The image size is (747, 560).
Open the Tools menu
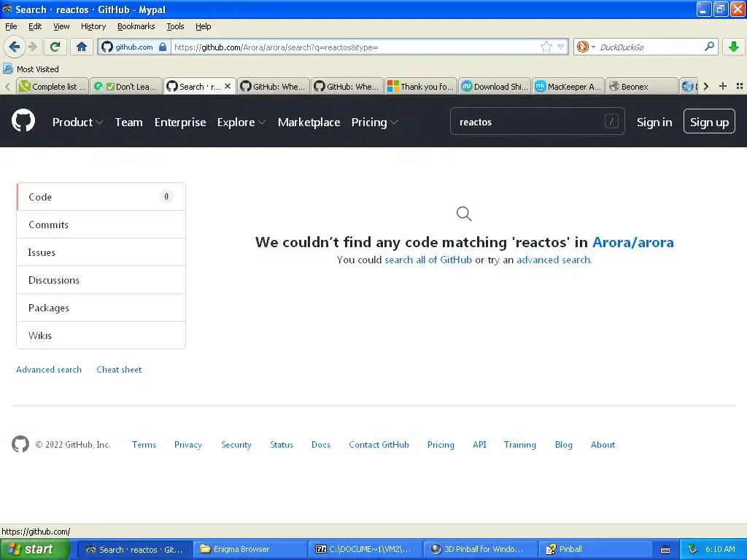[175, 26]
